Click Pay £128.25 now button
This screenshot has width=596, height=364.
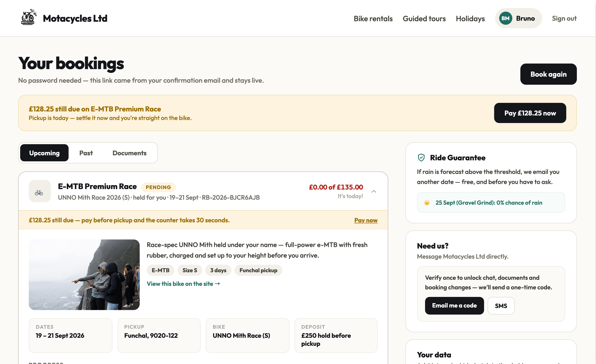click(530, 113)
